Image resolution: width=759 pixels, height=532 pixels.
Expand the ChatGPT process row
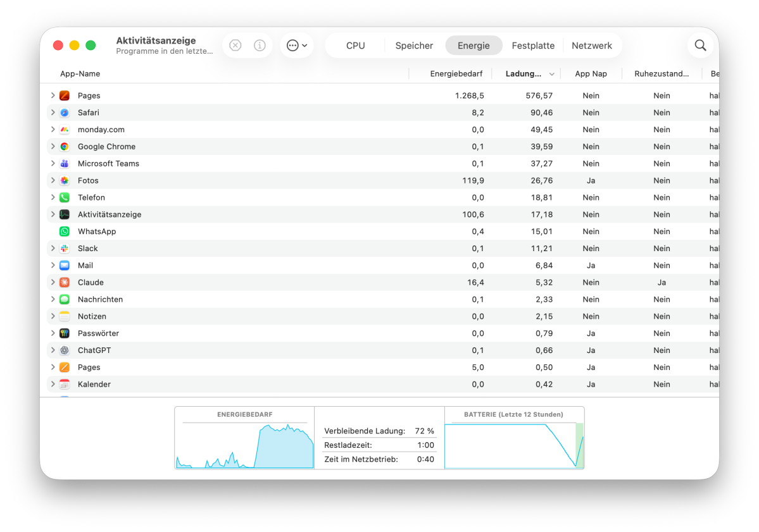53,350
